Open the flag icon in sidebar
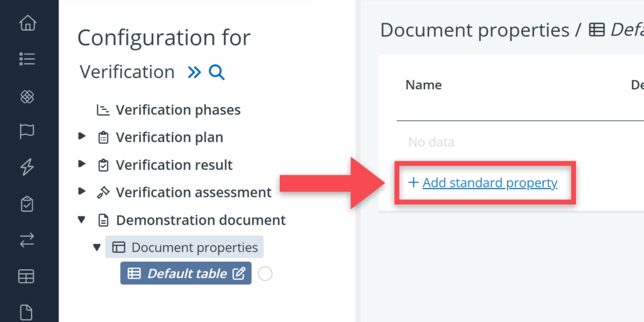The image size is (644, 322). 28,131
